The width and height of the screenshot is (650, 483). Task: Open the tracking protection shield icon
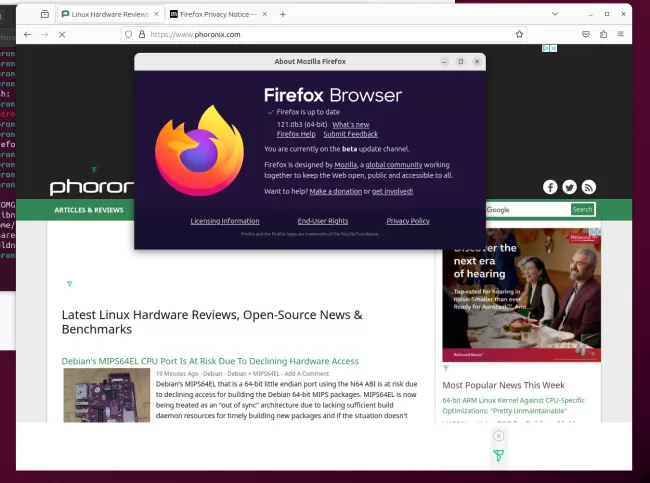(x=129, y=34)
